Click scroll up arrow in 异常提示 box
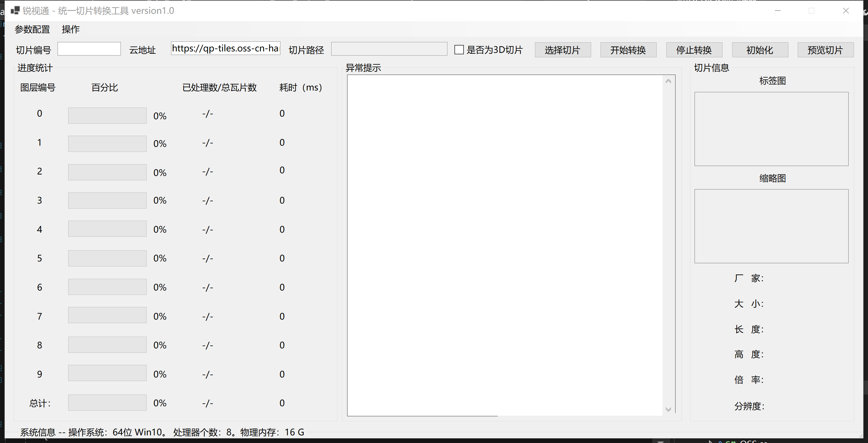 (x=668, y=81)
